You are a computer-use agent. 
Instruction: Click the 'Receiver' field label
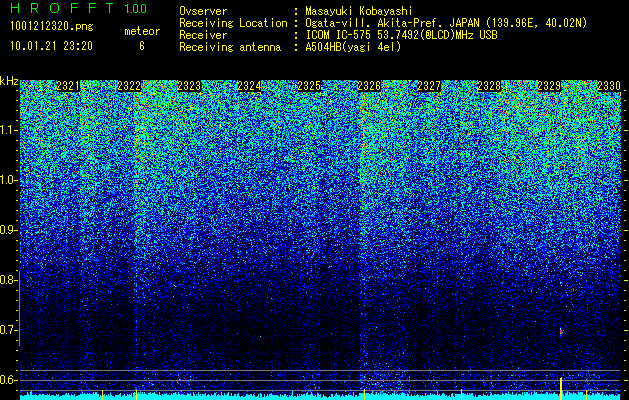click(203, 35)
